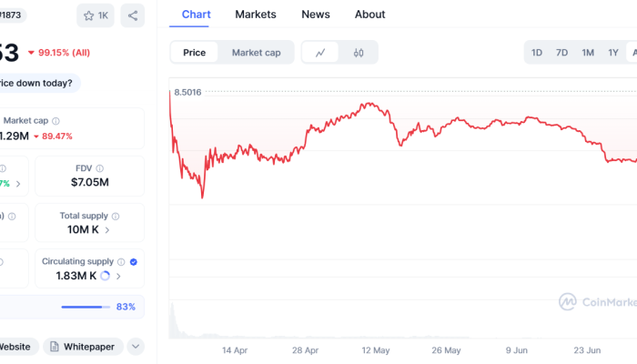Click the verified circulating supply badge
This screenshot has height=364, width=637.
click(x=134, y=261)
